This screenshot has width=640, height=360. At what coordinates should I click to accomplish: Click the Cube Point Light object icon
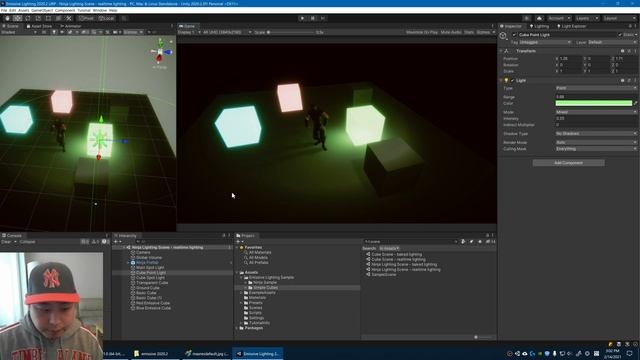coord(503,36)
